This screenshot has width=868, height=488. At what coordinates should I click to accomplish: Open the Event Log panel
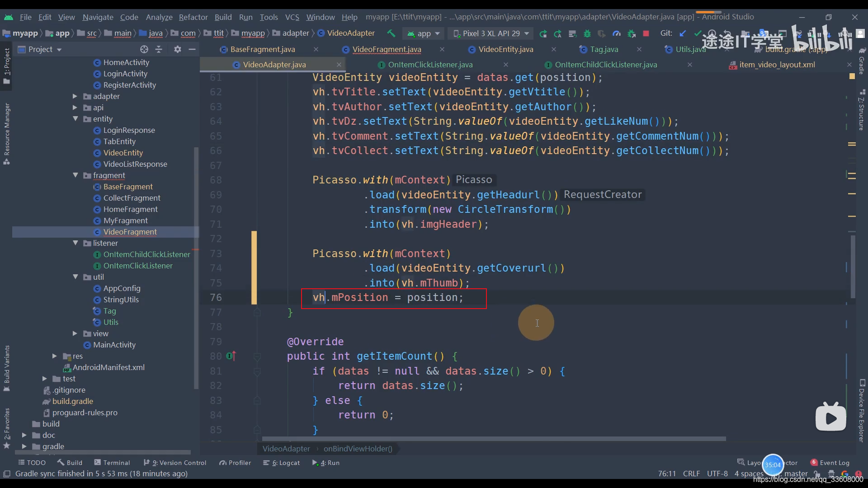click(830, 463)
